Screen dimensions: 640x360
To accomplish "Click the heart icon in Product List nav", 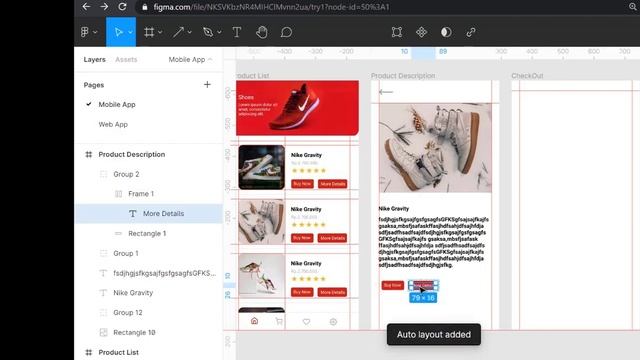I will pyautogui.click(x=306, y=322).
